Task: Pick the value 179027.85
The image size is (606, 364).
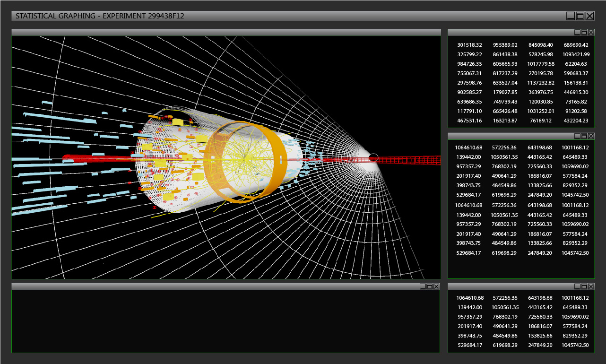Action: pyautogui.click(x=505, y=92)
